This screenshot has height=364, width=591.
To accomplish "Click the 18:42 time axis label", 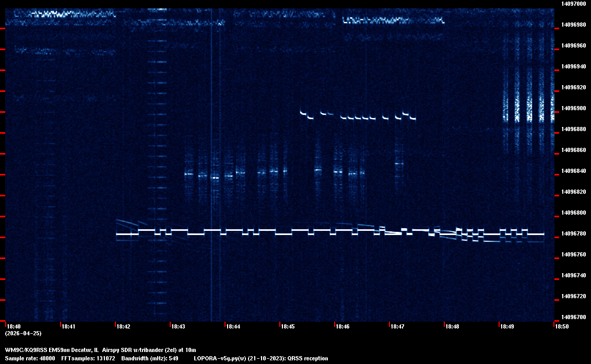I will click(x=124, y=326).
